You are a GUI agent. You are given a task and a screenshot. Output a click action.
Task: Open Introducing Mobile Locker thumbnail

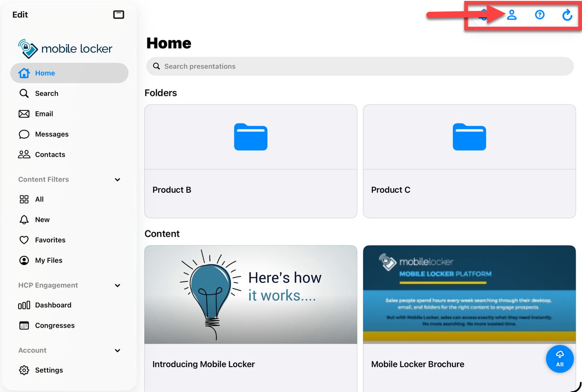(251, 295)
